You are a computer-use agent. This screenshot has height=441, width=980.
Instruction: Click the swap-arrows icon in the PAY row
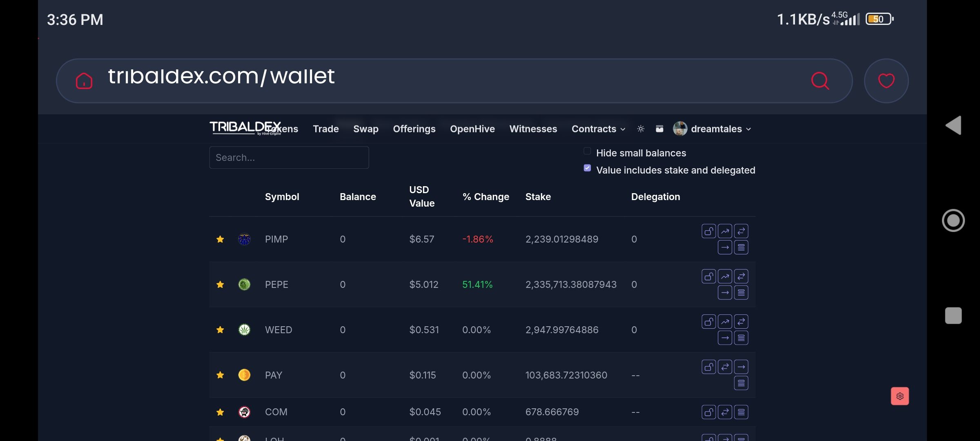pyautogui.click(x=725, y=367)
